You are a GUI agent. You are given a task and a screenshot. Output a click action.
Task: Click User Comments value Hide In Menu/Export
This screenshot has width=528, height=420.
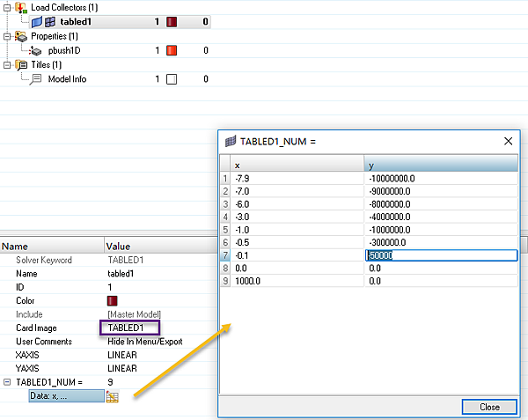pyautogui.click(x=145, y=342)
